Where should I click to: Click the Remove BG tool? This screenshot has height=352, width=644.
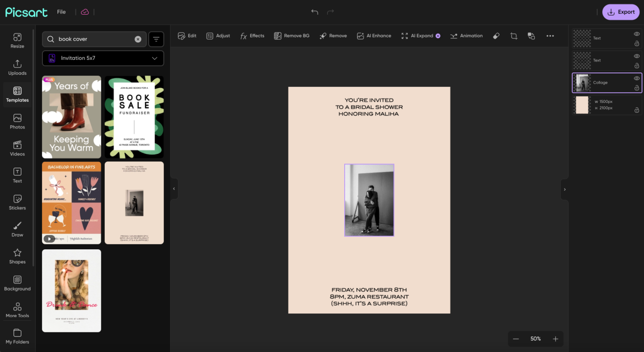pyautogui.click(x=291, y=36)
